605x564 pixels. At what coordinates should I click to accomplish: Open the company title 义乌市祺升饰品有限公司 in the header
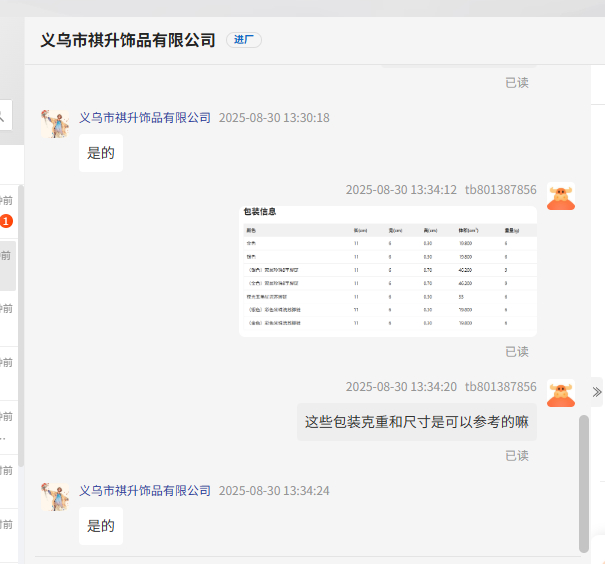click(128, 40)
